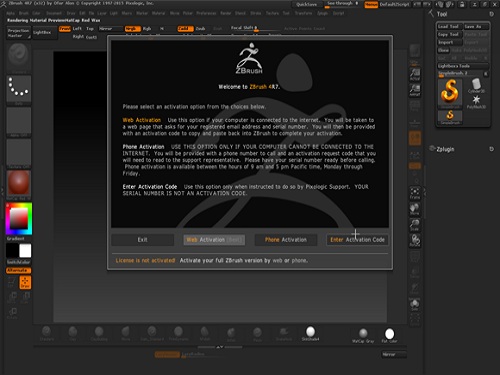Toggle the Front view button

click(65, 29)
